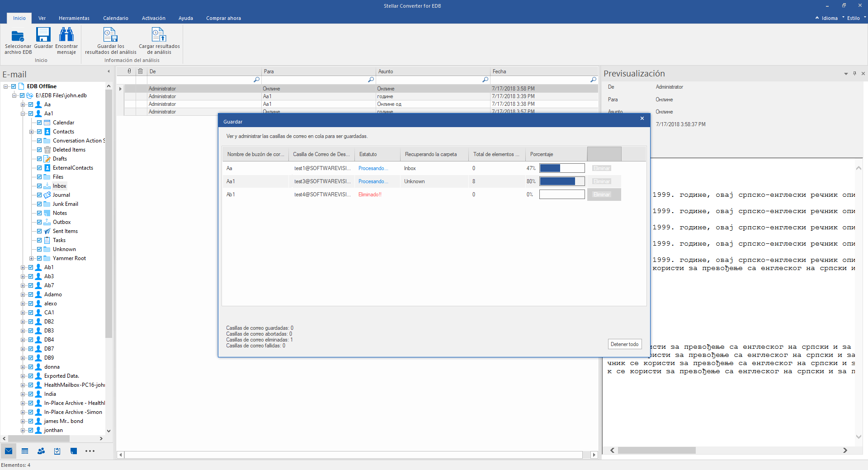Open calendar view bottom icon

(25, 451)
